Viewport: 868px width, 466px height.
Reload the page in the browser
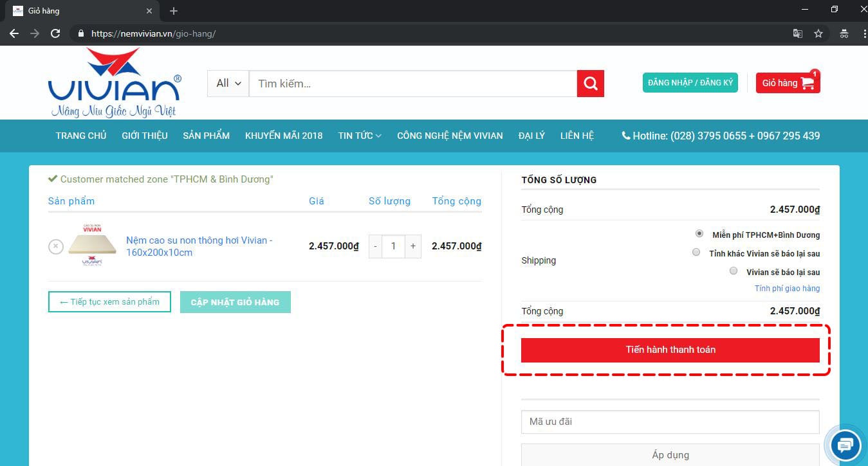point(55,33)
